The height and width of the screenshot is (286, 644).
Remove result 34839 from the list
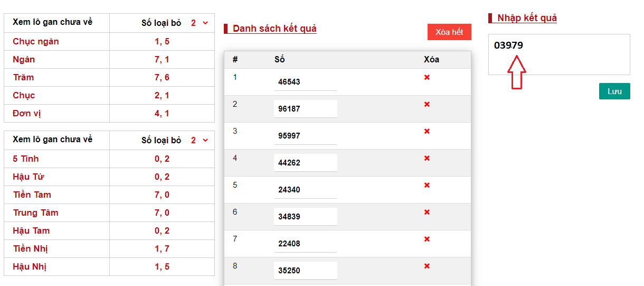pos(427,213)
